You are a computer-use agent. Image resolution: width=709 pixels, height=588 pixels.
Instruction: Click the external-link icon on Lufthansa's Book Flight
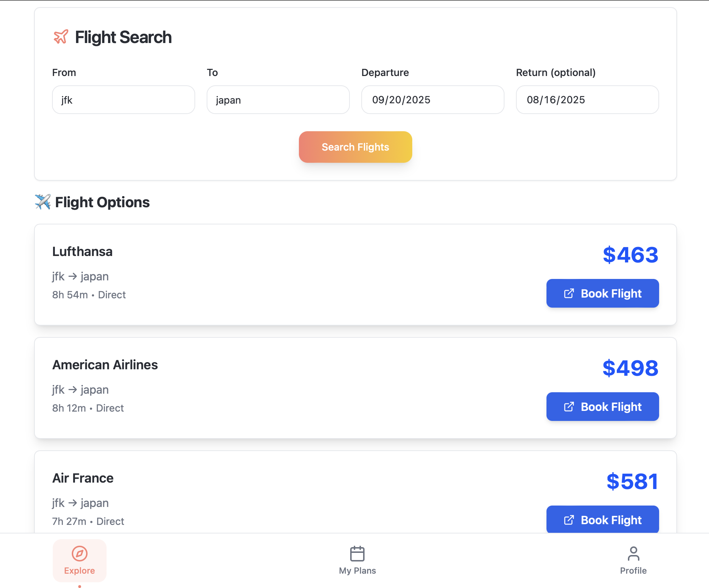pos(568,293)
